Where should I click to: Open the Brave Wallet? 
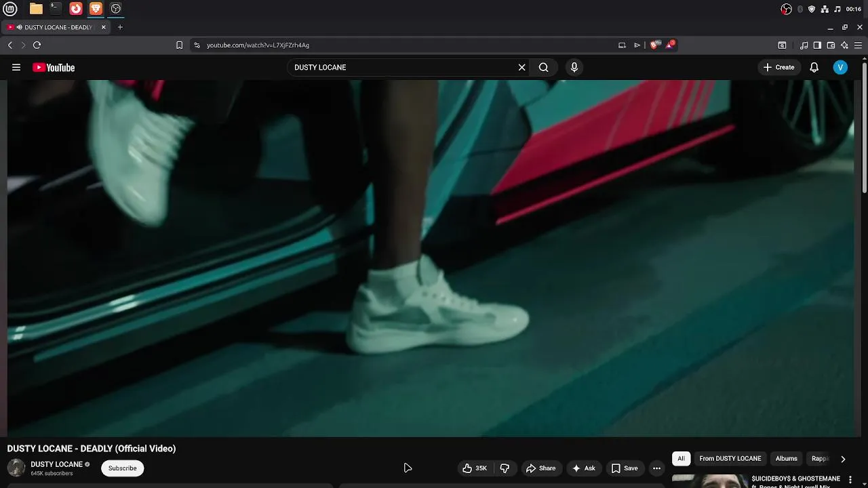831,45
